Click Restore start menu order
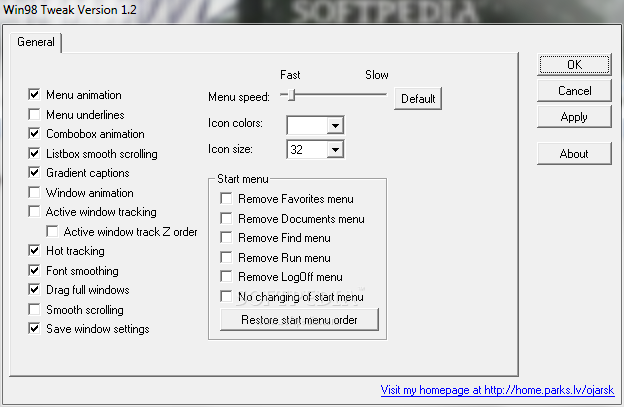This screenshot has width=624, height=407. (299, 320)
